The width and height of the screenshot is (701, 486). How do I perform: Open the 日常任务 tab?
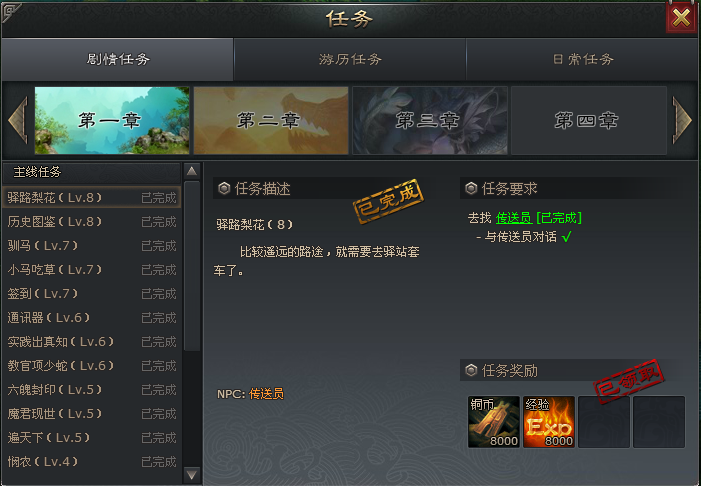coord(583,59)
